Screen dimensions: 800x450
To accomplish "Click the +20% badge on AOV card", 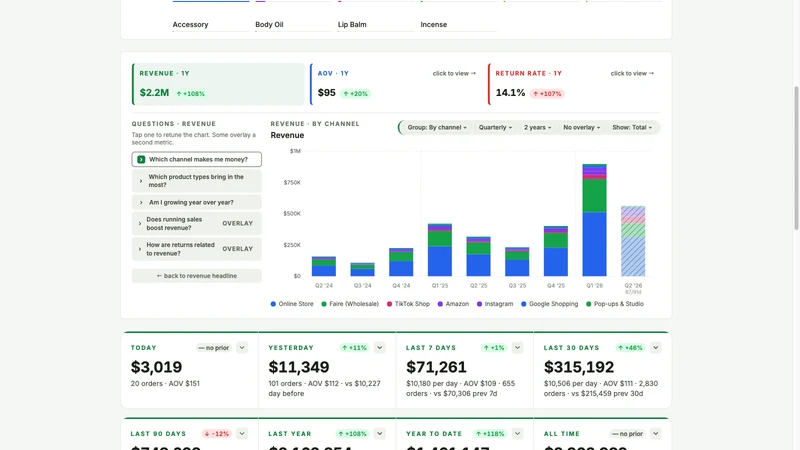I will click(356, 94).
